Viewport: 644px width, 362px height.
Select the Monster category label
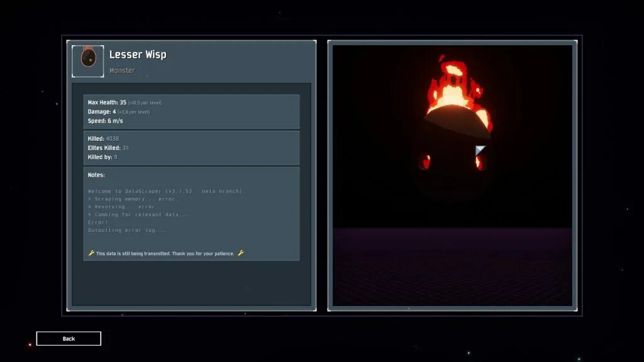click(122, 70)
